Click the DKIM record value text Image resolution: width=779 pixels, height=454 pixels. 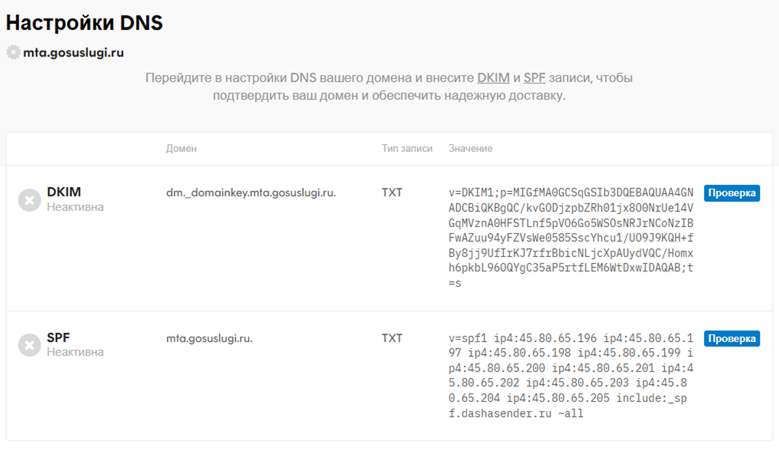pyautogui.click(x=571, y=237)
